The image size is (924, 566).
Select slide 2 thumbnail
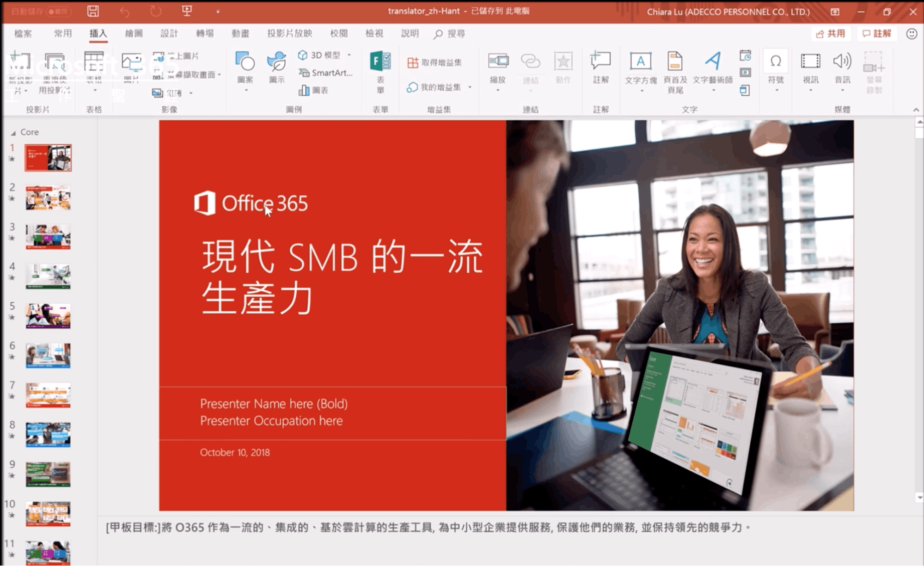[x=48, y=197]
